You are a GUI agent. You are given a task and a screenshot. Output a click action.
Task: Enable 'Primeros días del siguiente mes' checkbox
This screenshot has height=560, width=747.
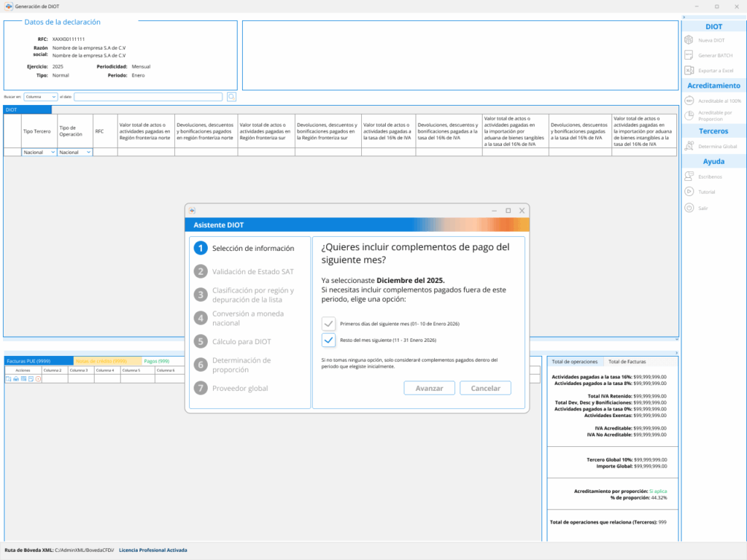328,323
